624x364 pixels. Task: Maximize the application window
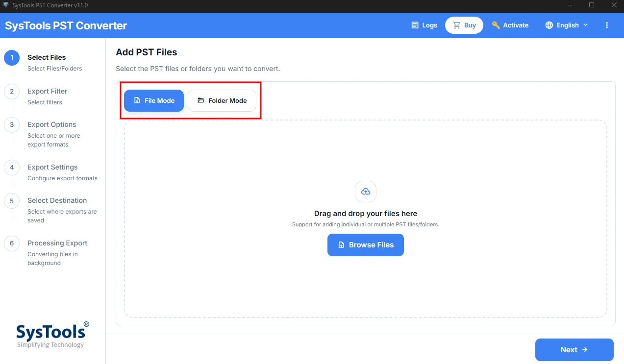(592, 5)
